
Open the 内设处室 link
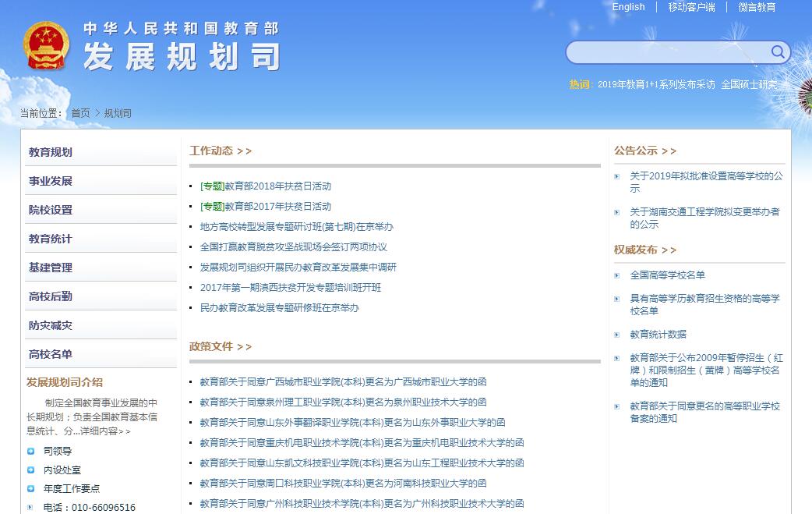pos(62,470)
